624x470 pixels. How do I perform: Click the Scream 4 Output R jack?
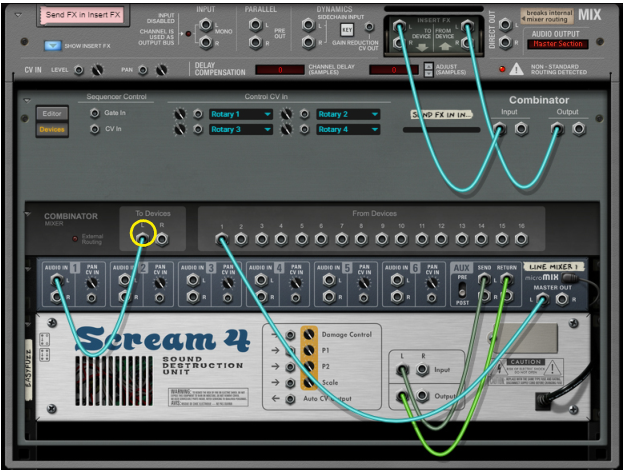click(422, 396)
